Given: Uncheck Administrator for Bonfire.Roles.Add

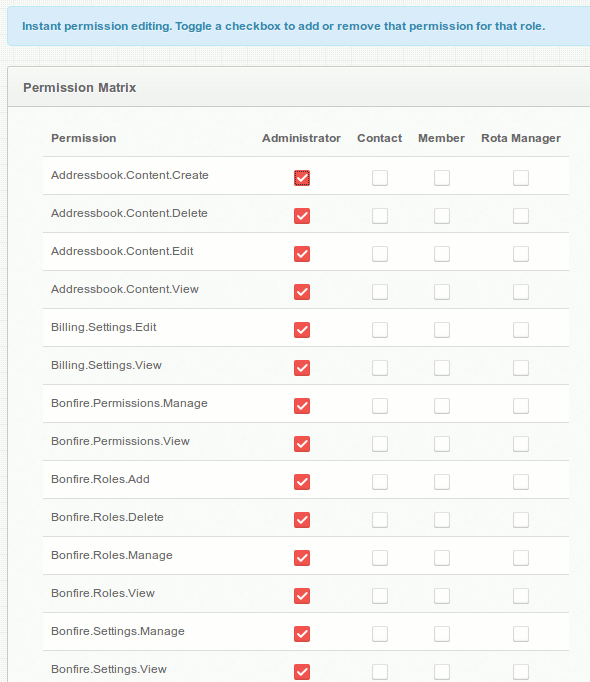Looking at the screenshot, I should [302, 482].
